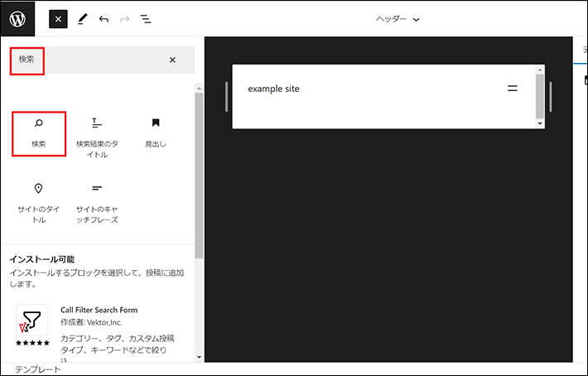The height and width of the screenshot is (376, 588).
Task: Select the pencil tools icon
Action: tap(83, 19)
